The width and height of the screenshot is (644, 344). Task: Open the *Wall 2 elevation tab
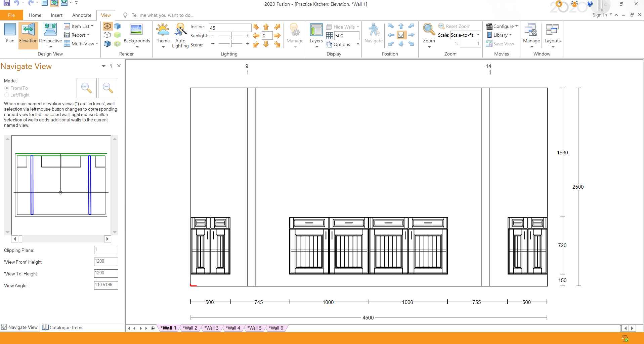(x=190, y=328)
